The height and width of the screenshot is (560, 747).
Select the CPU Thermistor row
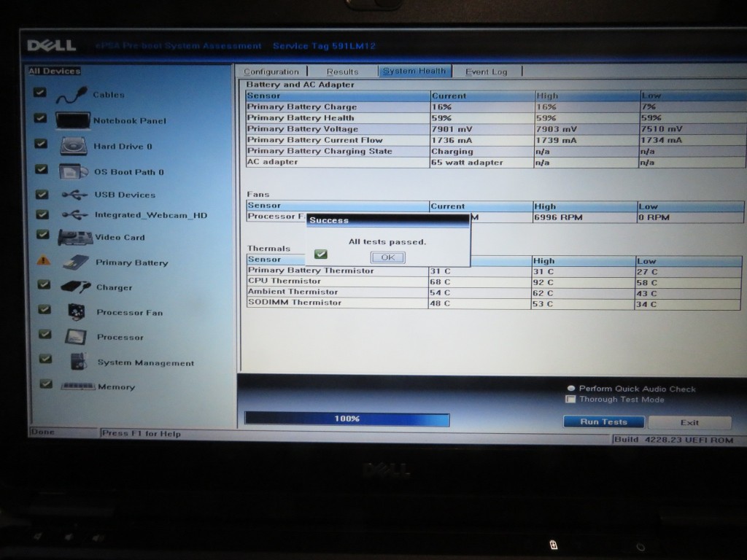(x=494, y=282)
